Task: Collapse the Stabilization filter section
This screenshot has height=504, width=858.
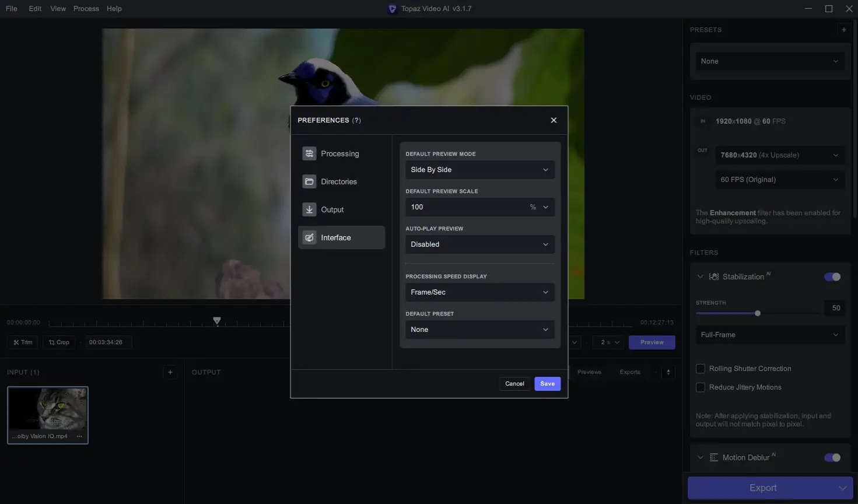Action: [701, 276]
